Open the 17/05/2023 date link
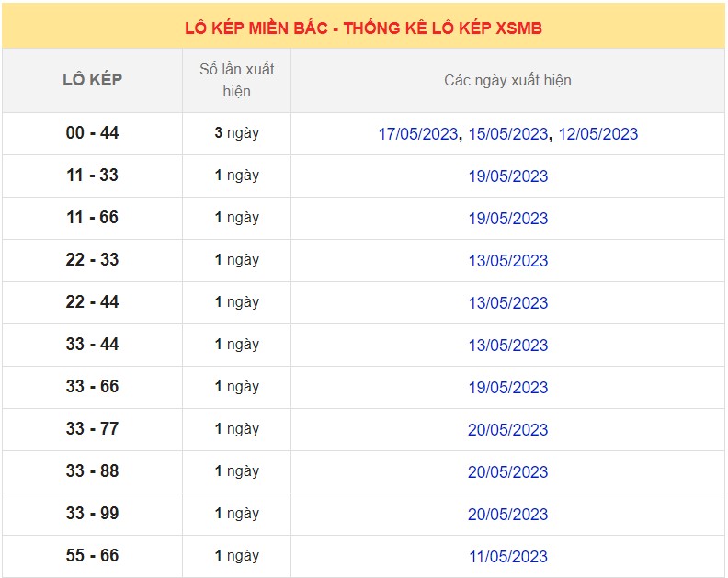This screenshot has width=728, height=578. (417, 134)
